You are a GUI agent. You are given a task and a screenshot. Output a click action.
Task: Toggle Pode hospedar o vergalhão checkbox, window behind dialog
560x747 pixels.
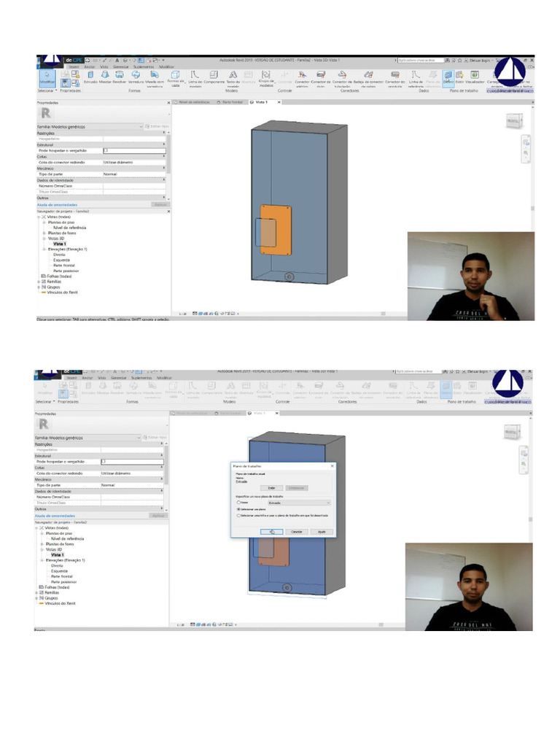pyautogui.click(x=104, y=462)
